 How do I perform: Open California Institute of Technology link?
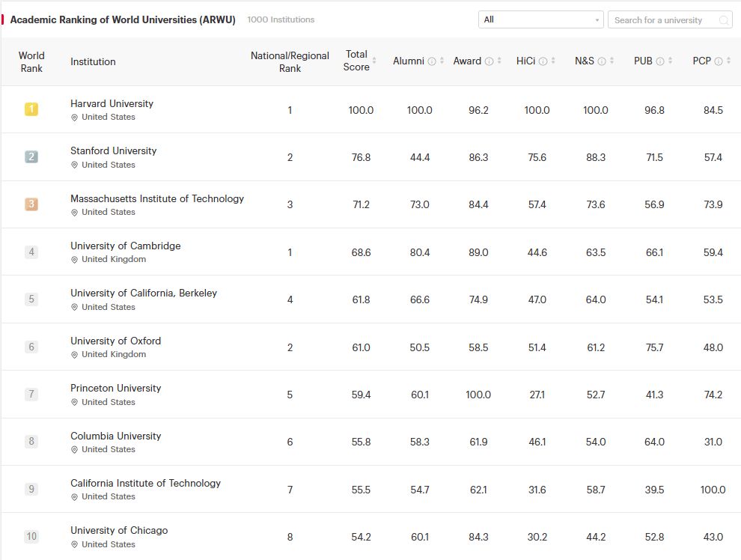pyautogui.click(x=145, y=483)
